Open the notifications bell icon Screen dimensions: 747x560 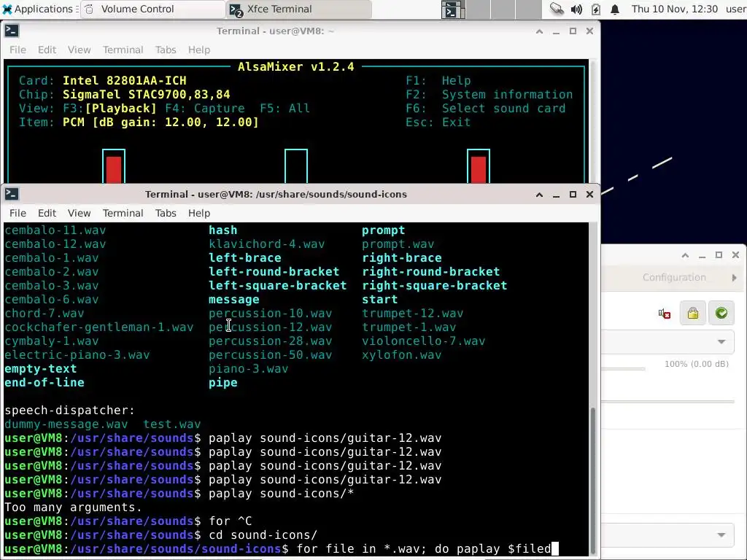(615, 9)
